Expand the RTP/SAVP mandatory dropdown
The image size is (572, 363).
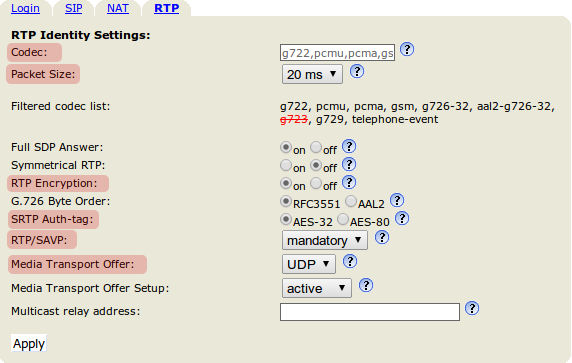325,240
